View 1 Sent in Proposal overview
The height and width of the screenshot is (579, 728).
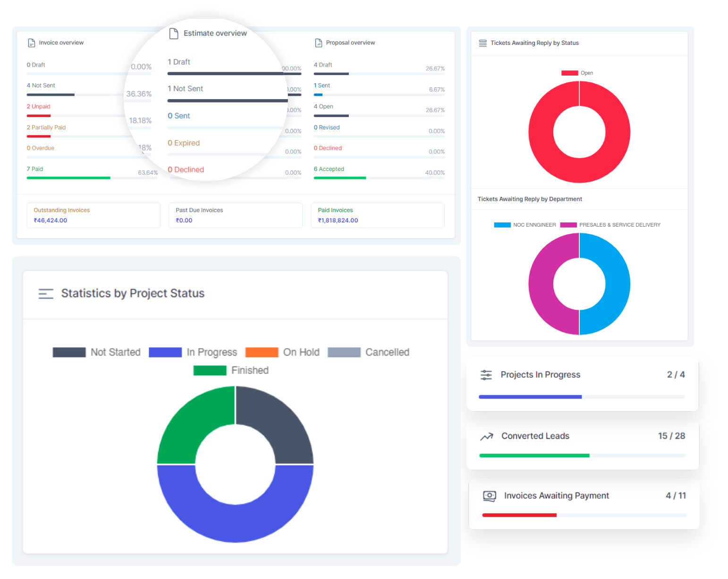pos(322,85)
